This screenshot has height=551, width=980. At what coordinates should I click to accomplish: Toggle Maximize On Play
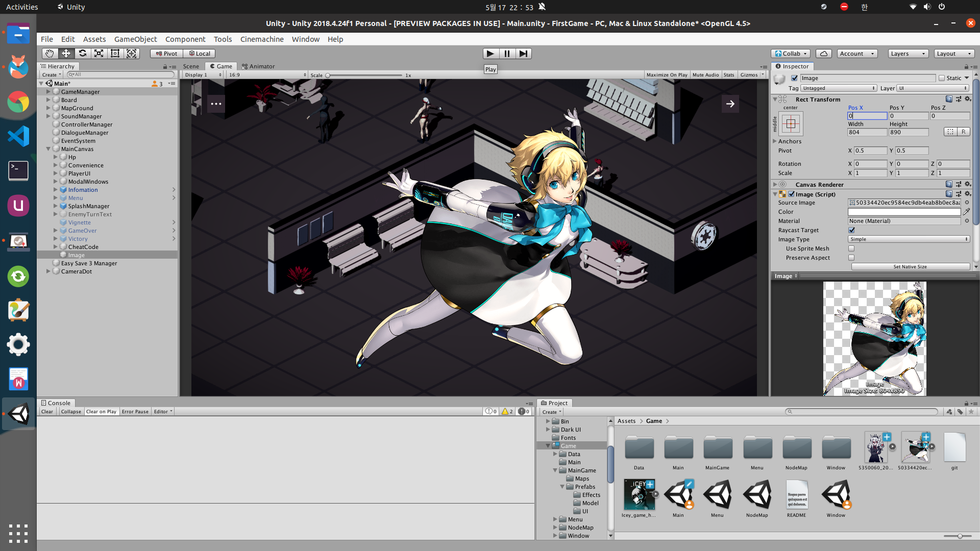[x=667, y=75]
